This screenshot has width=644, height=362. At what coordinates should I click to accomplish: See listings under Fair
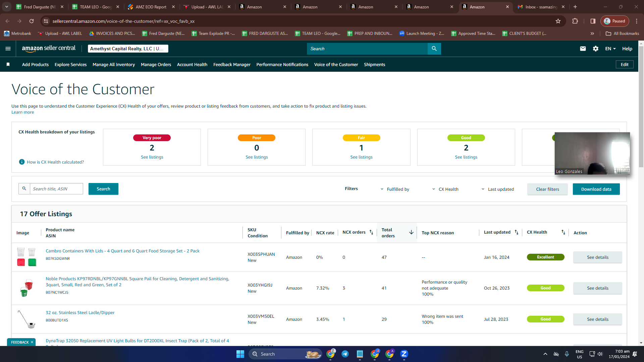[x=361, y=157]
